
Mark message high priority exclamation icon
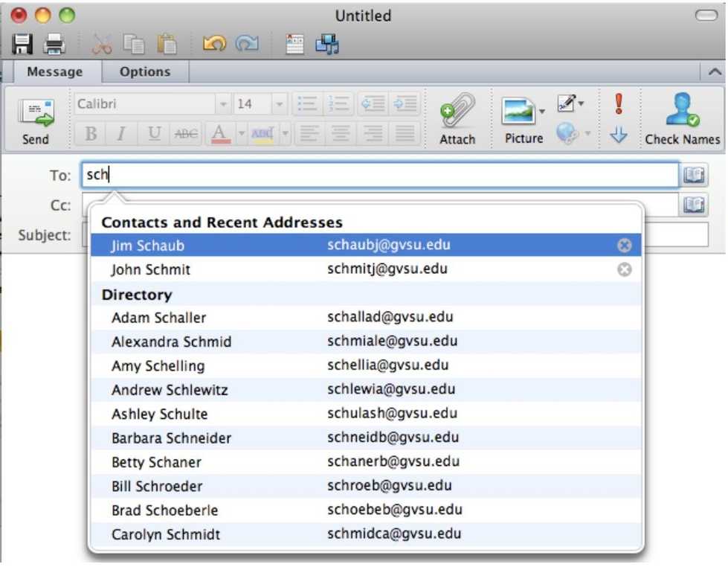tap(619, 103)
